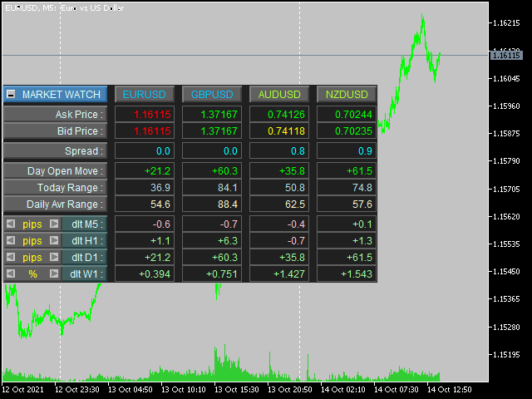Select the NZDUSD symbol header
Viewport: 532px width, 399px height.
point(347,95)
